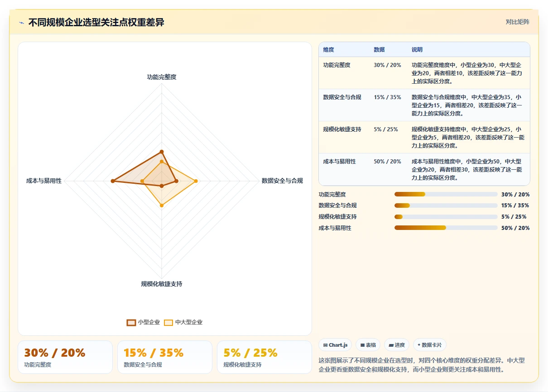Viewport: 548px width, 392px height.
Task: Click the 30% / 20% table cell
Action: tap(388, 65)
